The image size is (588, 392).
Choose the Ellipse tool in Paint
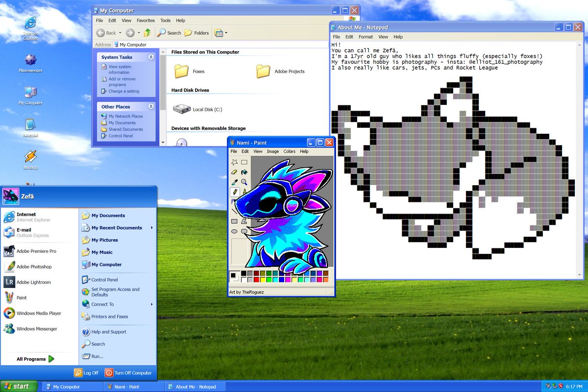click(x=234, y=231)
